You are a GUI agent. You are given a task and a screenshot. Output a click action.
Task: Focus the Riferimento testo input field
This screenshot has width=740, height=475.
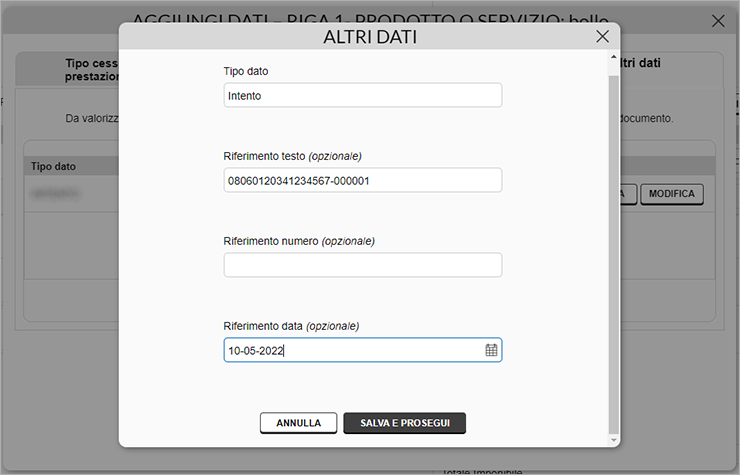coord(362,180)
